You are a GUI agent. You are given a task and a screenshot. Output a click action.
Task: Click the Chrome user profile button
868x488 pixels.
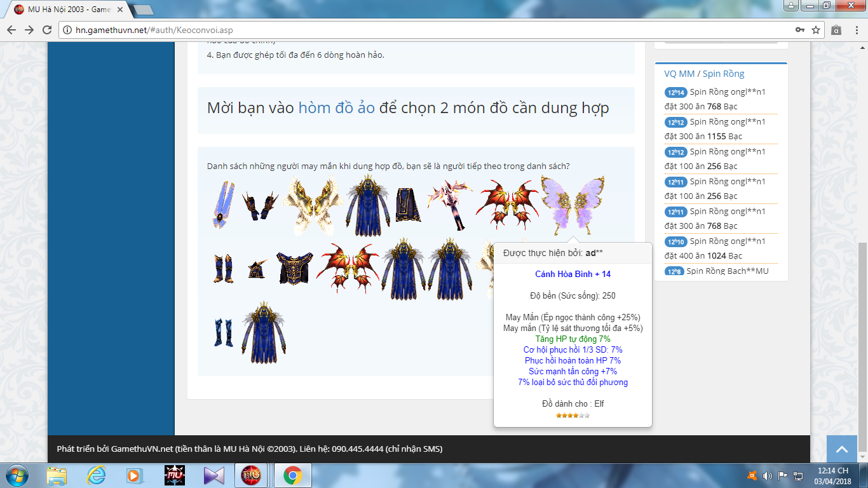click(x=790, y=5)
